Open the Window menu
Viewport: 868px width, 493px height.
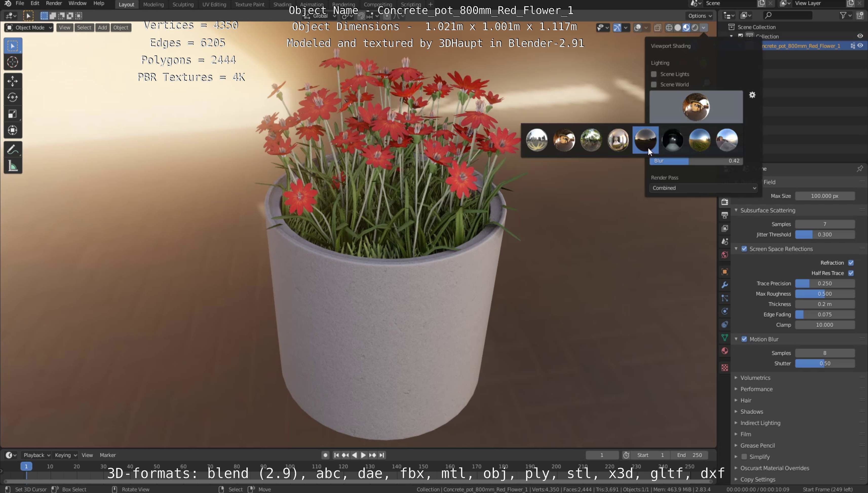(77, 3)
